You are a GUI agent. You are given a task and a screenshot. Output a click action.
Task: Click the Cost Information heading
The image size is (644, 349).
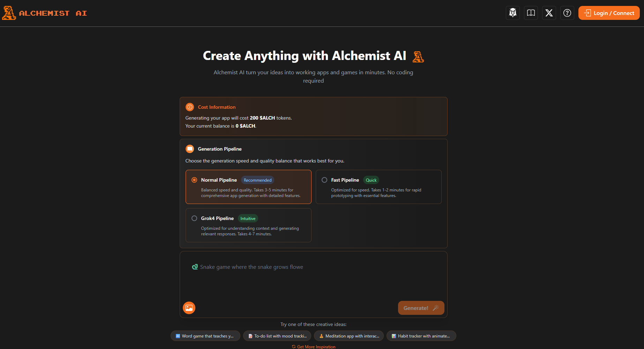pos(217,107)
